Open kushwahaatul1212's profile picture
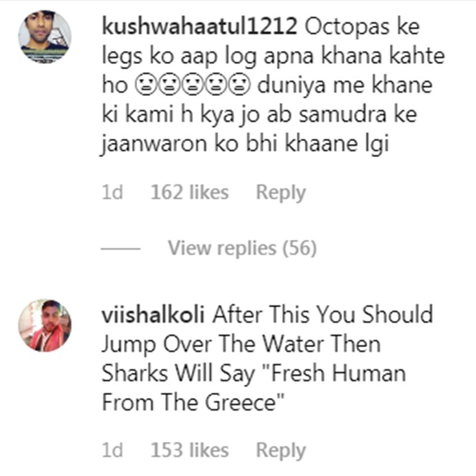Viewport: 476px width, 476px height. pos(45,37)
